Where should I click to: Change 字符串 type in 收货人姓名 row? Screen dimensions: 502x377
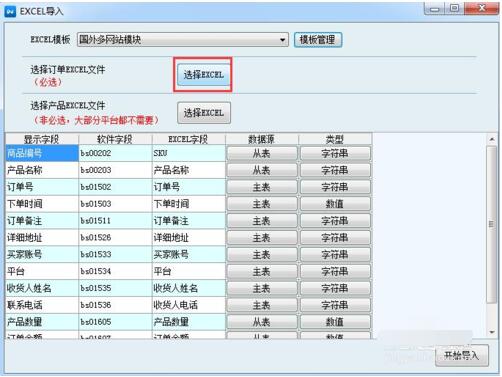pos(335,288)
